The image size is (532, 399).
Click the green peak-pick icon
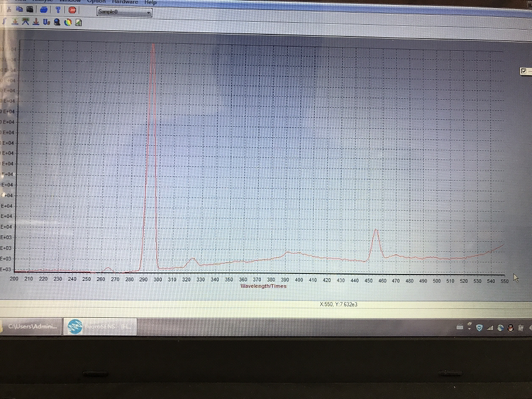26,22
